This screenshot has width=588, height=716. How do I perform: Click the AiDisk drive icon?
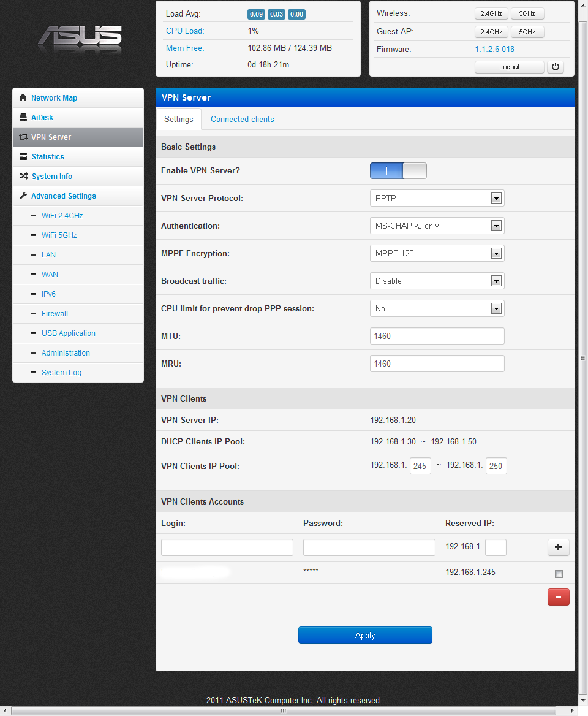coord(23,118)
